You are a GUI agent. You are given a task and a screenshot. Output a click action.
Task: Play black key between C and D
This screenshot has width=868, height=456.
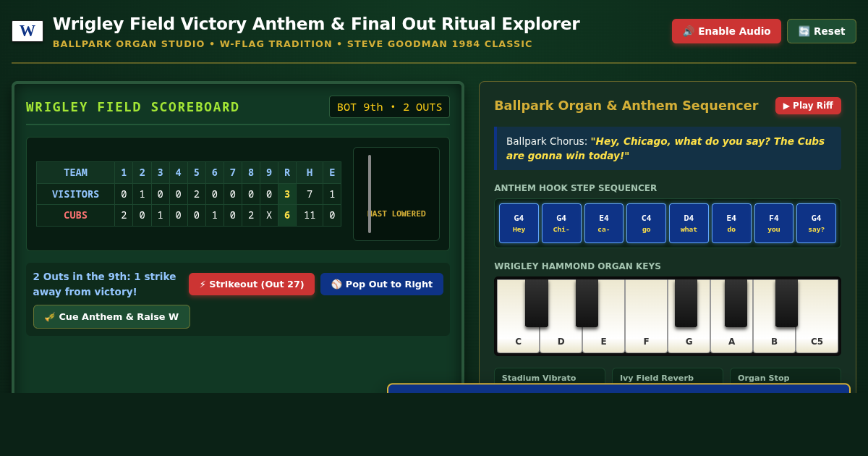click(x=537, y=303)
